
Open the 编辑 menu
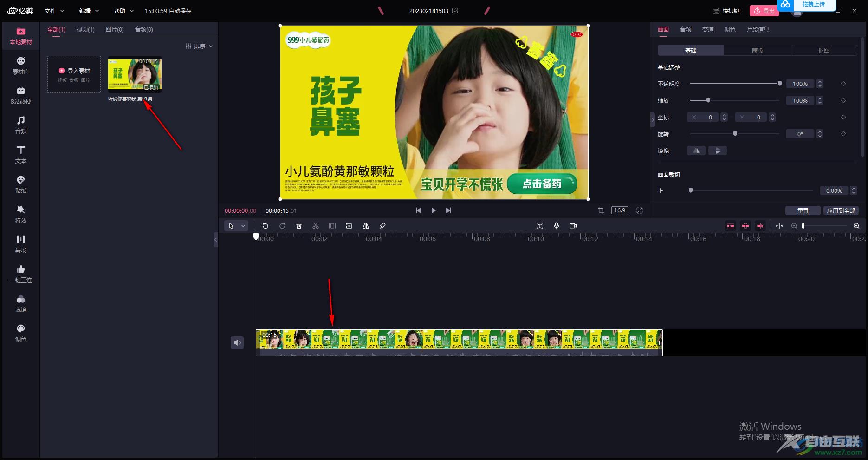(x=89, y=11)
